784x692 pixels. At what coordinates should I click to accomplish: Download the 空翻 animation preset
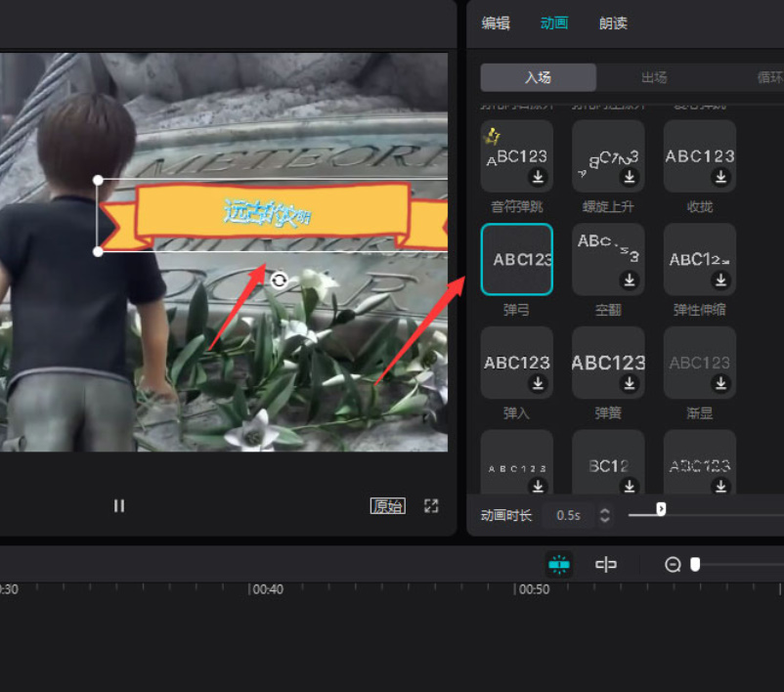pyautogui.click(x=630, y=281)
